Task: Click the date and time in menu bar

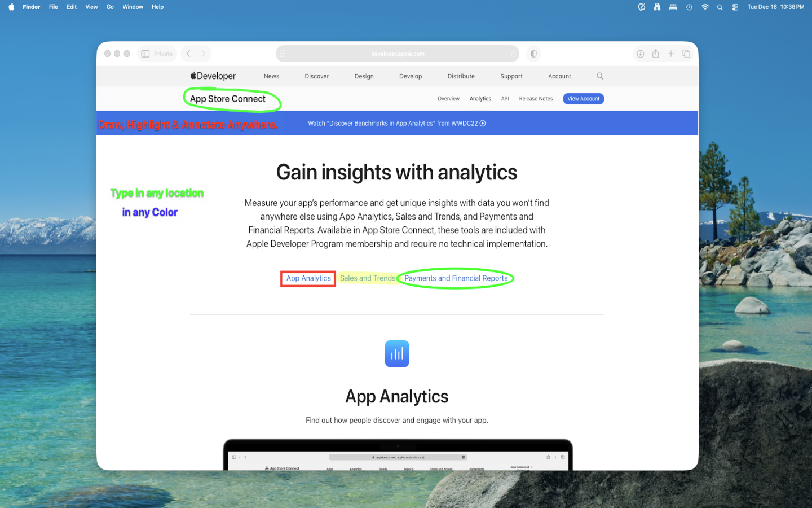Action: [776, 7]
